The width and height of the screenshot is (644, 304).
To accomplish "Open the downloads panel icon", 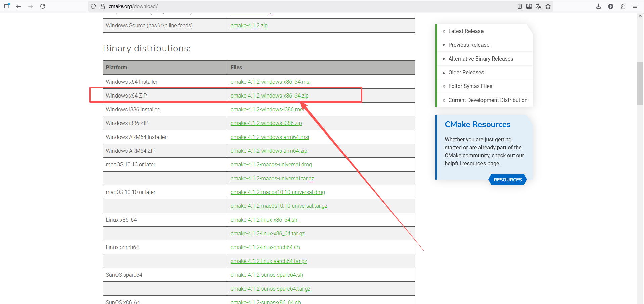I will click(598, 6).
